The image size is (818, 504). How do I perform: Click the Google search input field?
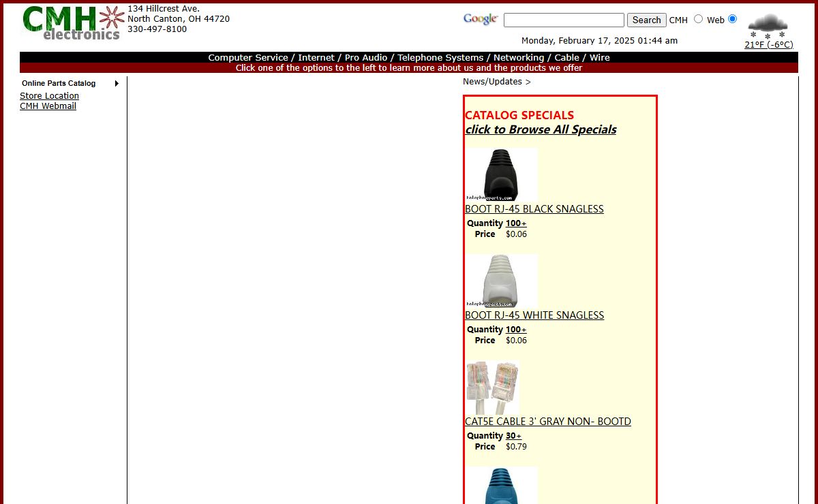point(564,20)
